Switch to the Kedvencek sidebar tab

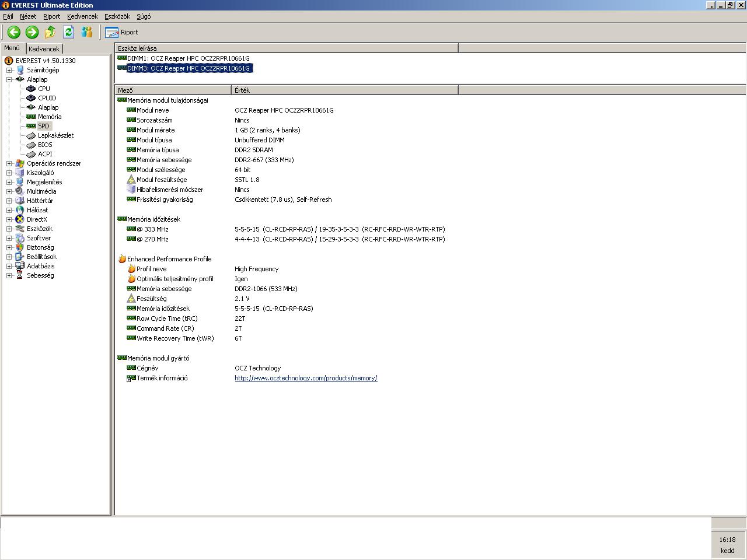(44, 49)
